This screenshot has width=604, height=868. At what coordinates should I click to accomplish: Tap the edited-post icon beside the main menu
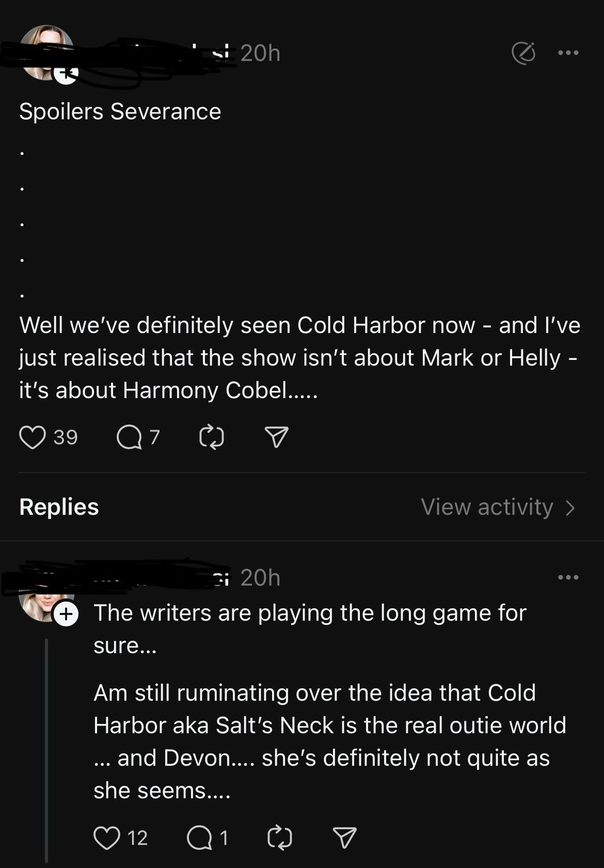(523, 53)
